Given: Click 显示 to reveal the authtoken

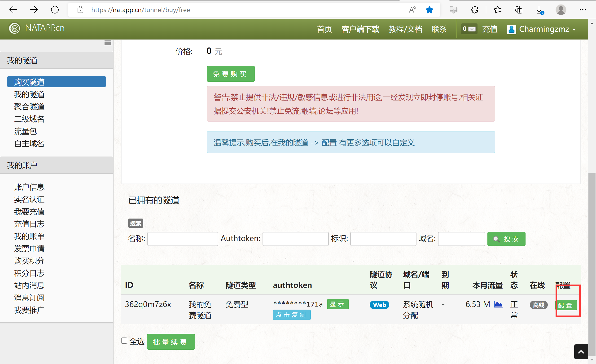Looking at the screenshot, I should pyautogui.click(x=338, y=304).
